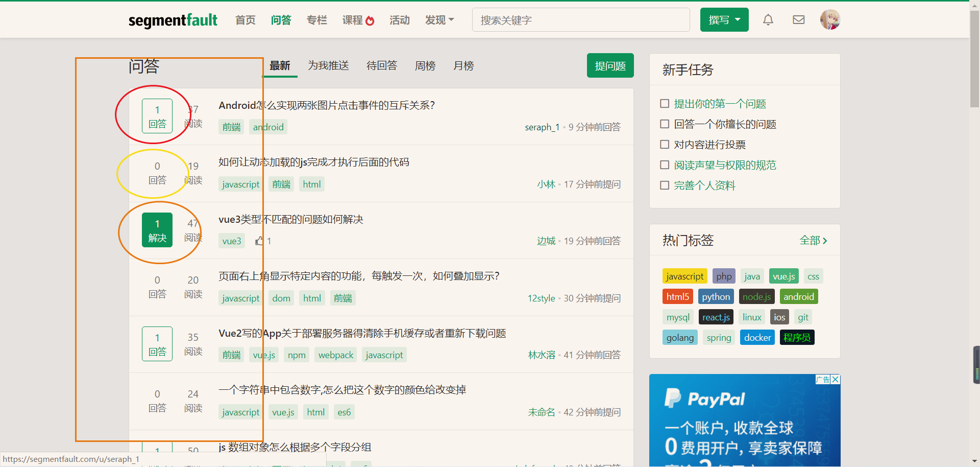Check 回答一个你擅长的问题 checkbox
Image resolution: width=980 pixels, height=467 pixels.
665,124
